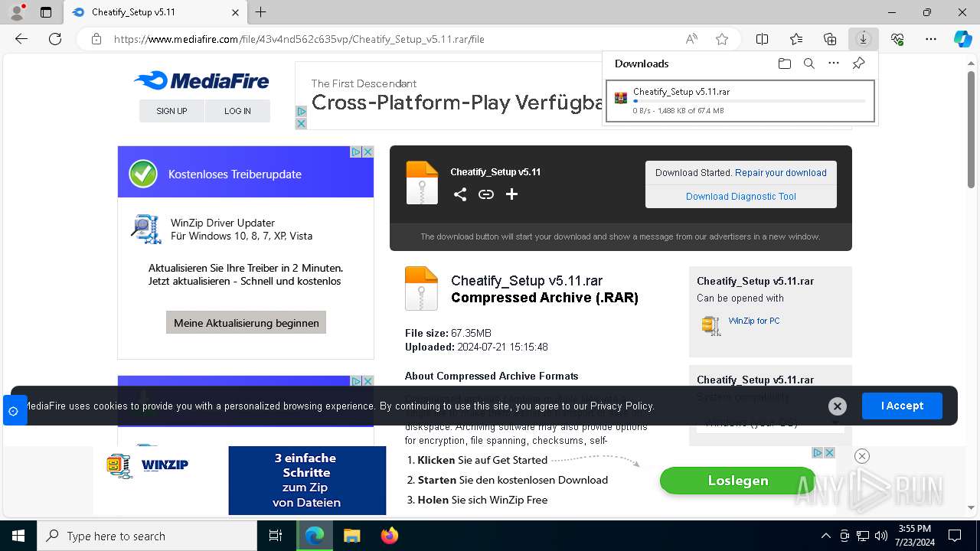Open the Copilot sidebar
Viewport: 980px width, 551px height.
[x=963, y=39]
